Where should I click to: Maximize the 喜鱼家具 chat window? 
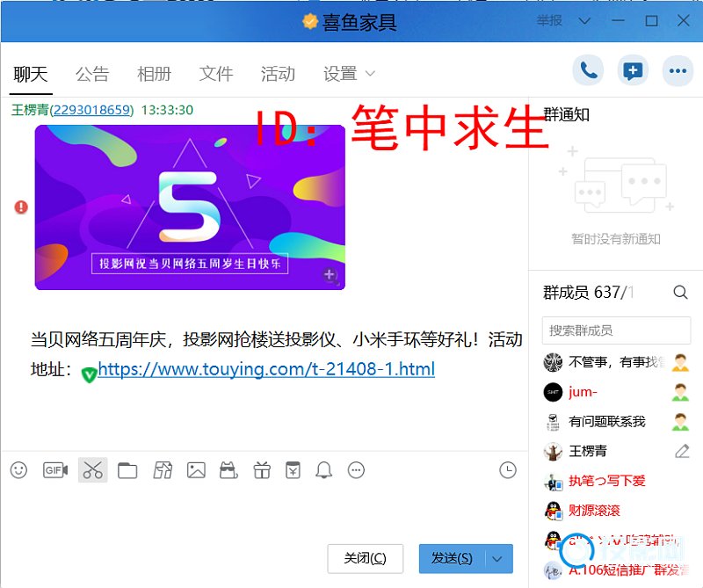651,20
